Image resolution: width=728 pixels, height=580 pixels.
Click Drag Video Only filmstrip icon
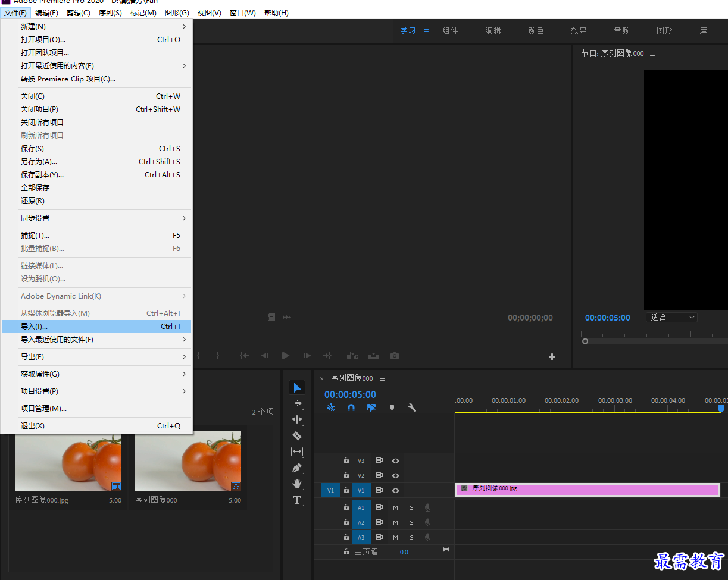pos(271,317)
